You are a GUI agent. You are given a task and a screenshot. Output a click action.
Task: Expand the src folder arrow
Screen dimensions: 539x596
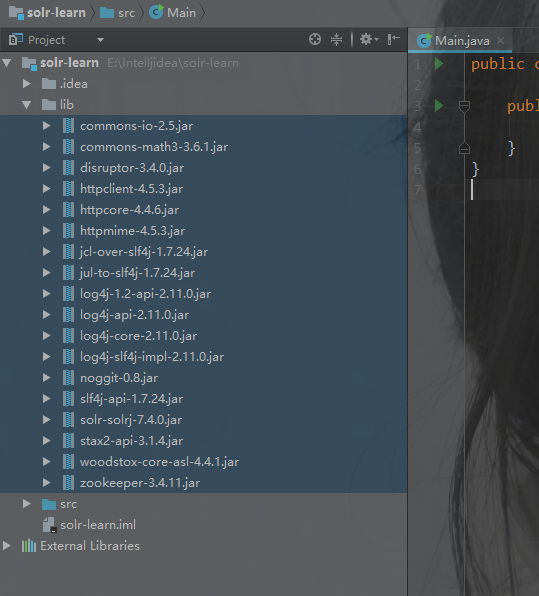click(x=26, y=504)
